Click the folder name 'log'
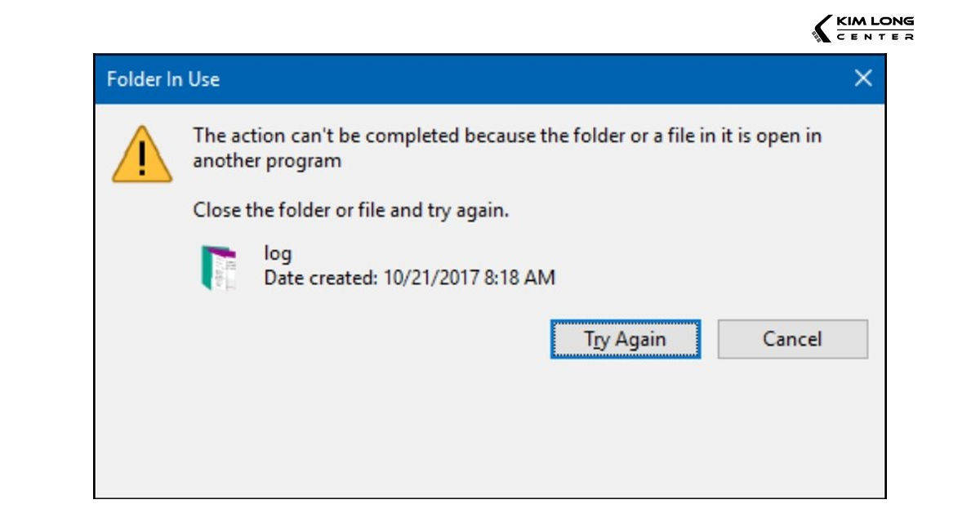Viewport: 980px width, 513px height. [278, 253]
